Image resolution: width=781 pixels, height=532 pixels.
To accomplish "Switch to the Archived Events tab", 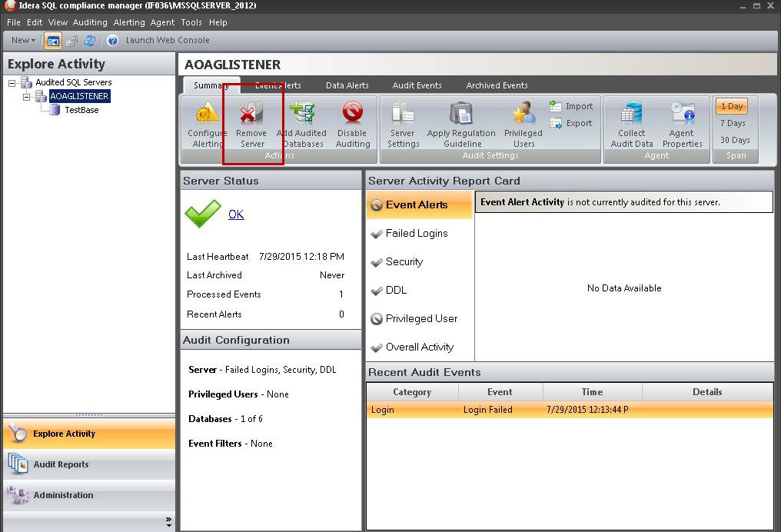I will tap(497, 85).
